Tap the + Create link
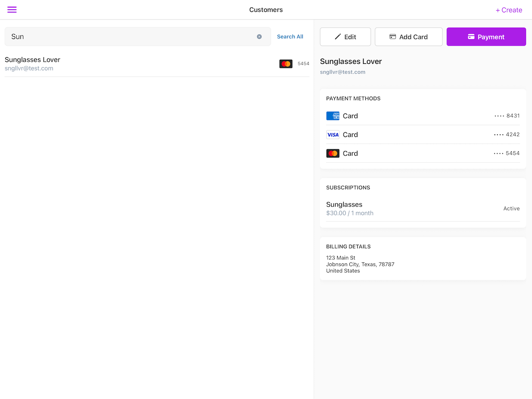Screen dimensions: 532x399 (x=509, y=10)
